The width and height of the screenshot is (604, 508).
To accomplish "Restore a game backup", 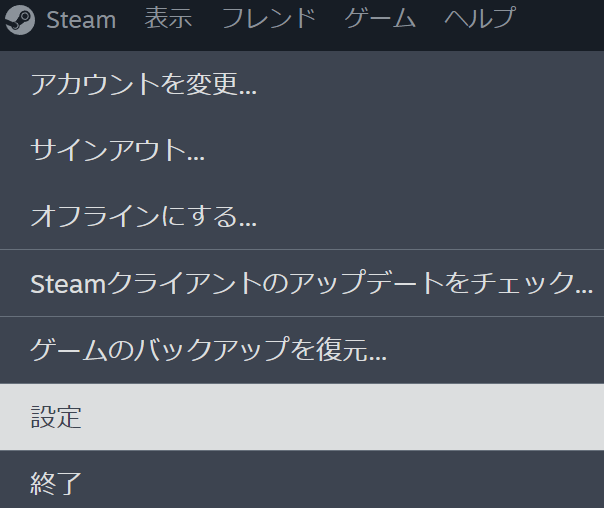I will pos(209,350).
